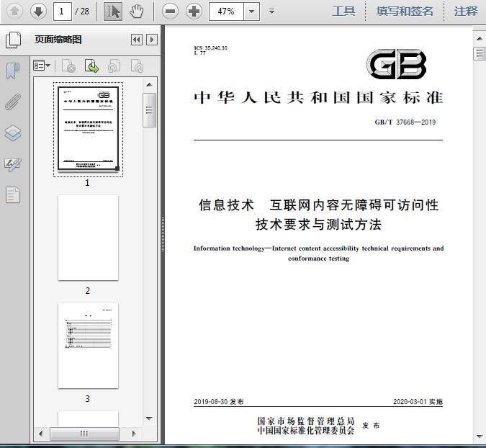
Task: Click the 2020-03-01 实施 date
Action: click(418, 401)
